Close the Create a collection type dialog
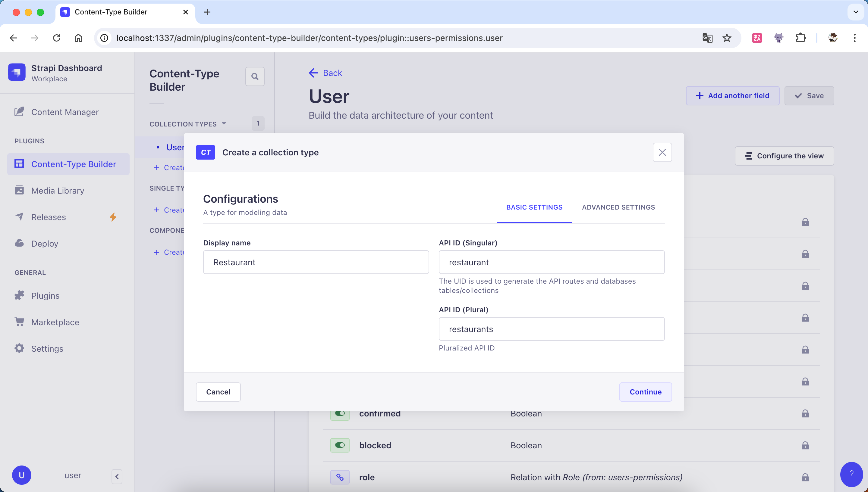Image resolution: width=868 pixels, height=492 pixels. pyautogui.click(x=662, y=152)
